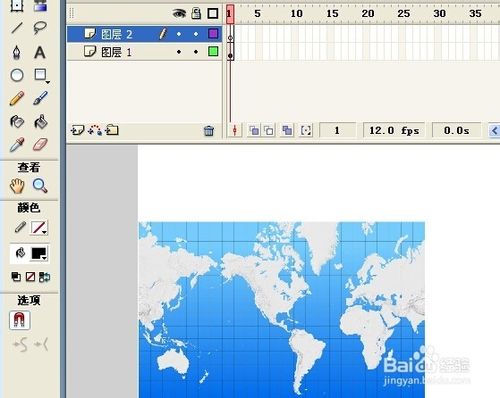Select the Brush tool

coord(40,98)
